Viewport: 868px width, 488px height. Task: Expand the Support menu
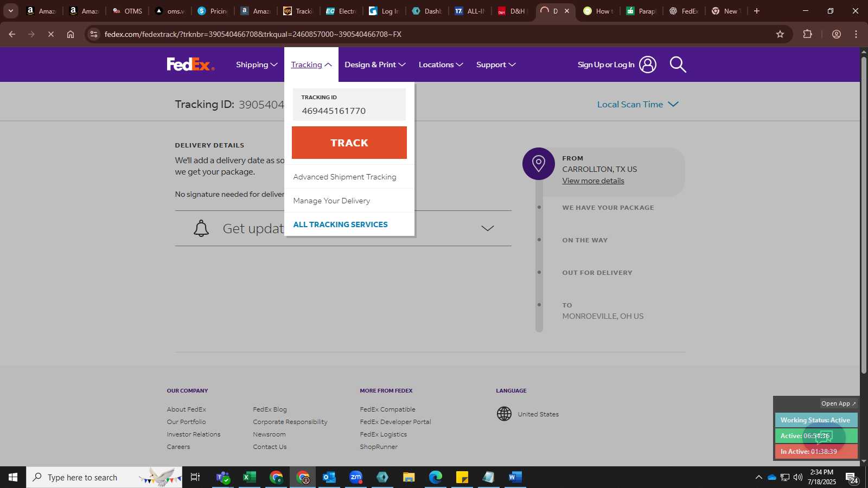(496, 65)
